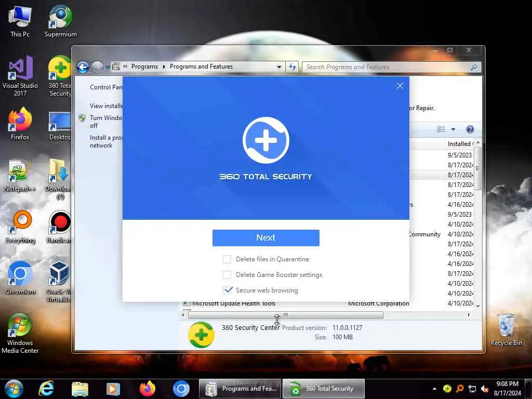This screenshot has width=532, height=399.
Task: Switch to Programs and Features taskbar button
Action: tap(240, 389)
